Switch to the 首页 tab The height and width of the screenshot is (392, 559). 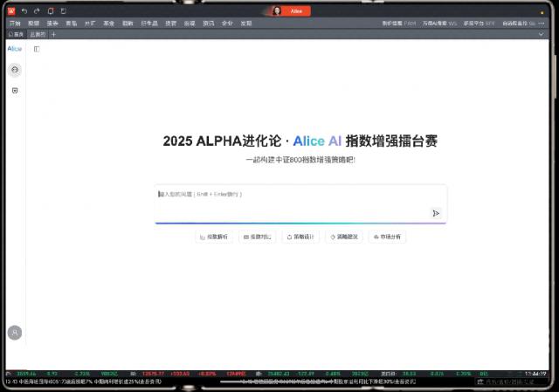click(x=16, y=34)
